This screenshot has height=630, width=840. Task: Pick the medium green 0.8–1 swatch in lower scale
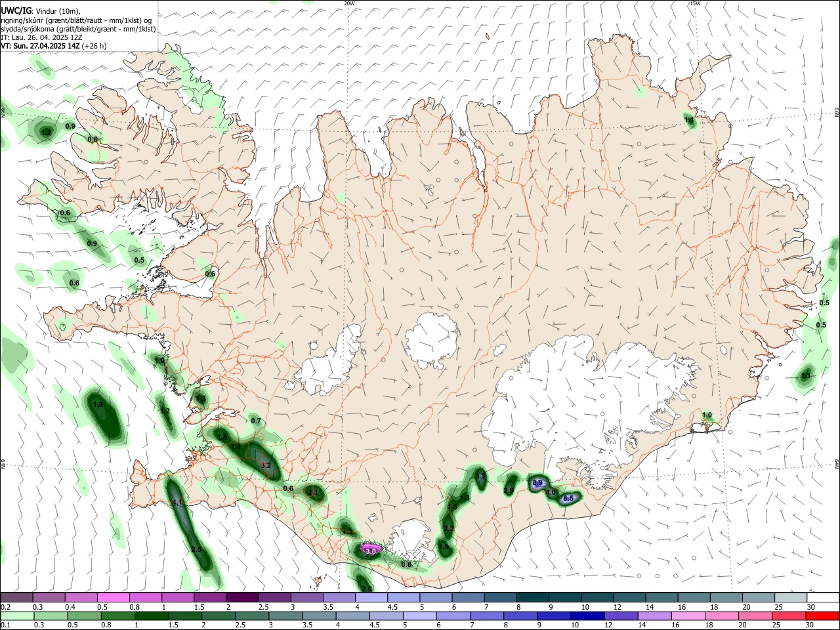(117, 616)
